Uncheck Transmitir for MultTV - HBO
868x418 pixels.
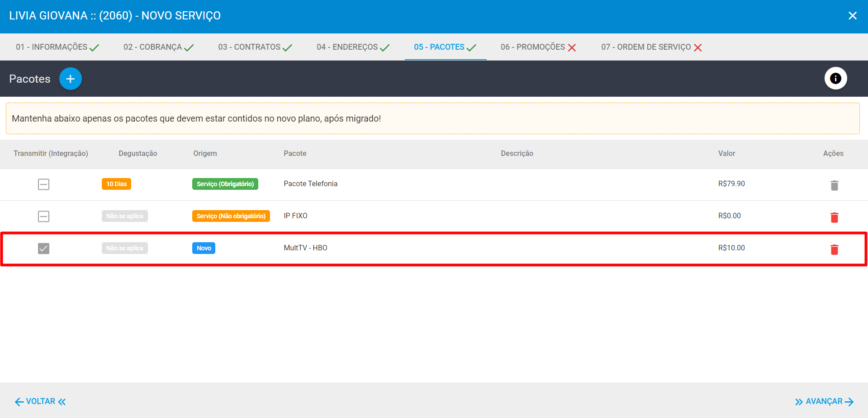(x=43, y=248)
